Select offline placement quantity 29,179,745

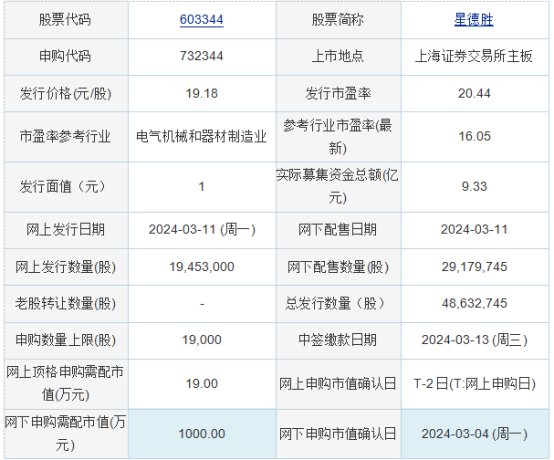click(x=474, y=267)
